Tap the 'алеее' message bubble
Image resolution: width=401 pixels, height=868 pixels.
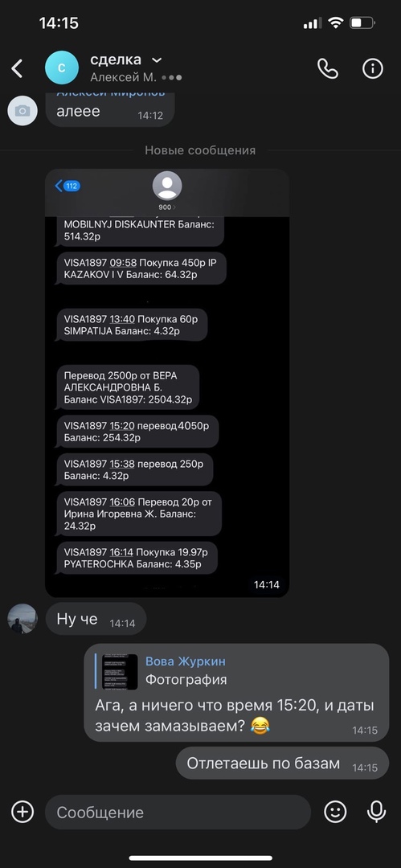pos(109,109)
